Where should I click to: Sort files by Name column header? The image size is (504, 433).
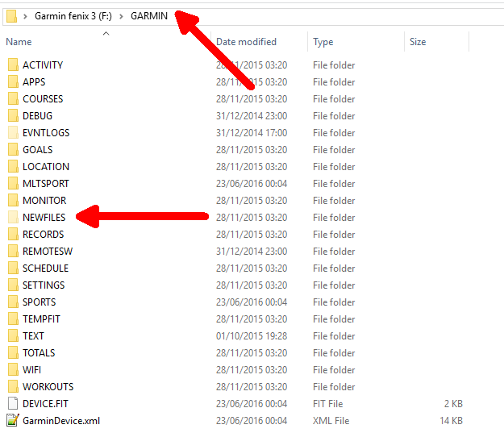click(19, 42)
